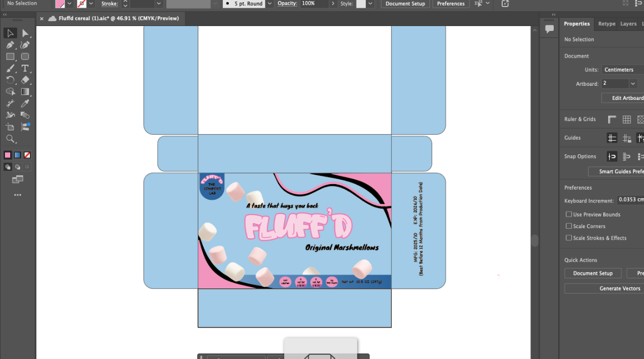Toggle Scale Corners checkbox
Image resolution: width=644 pixels, height=359 pixels.
coord(569,226)
